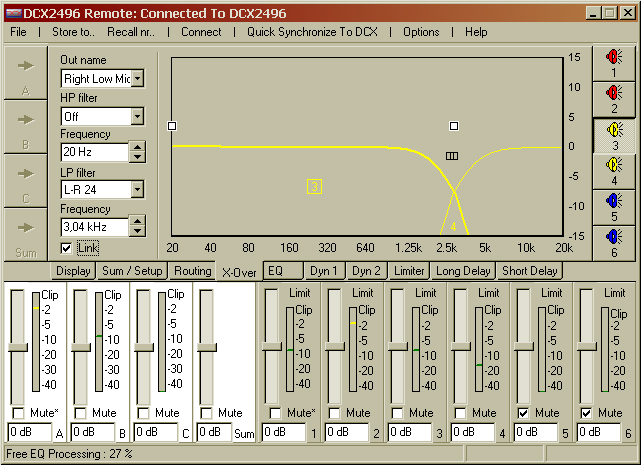
Task: Open the LP filter type dropdown
Action: (x=138, y=190)
